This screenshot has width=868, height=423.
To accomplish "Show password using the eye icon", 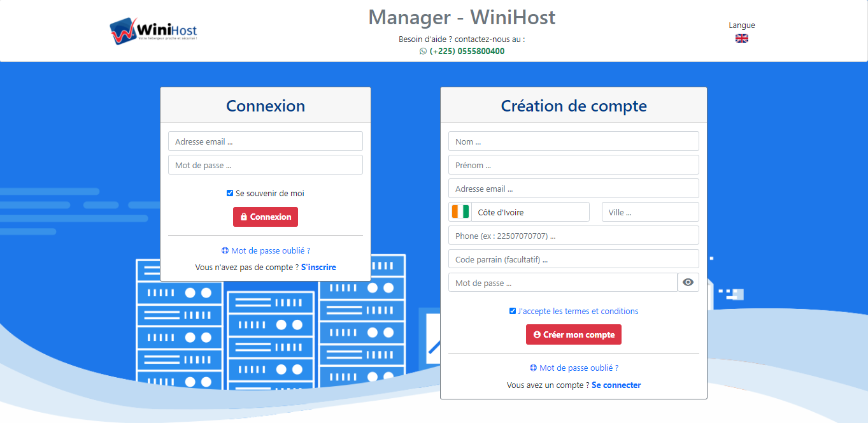I will tap(688, 283).
